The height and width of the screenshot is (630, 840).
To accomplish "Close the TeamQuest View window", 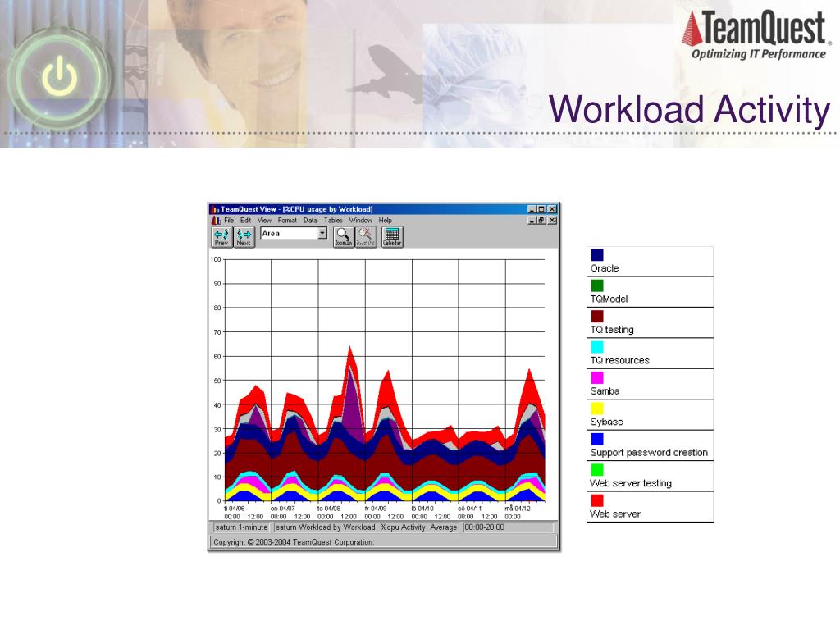I will coord(552,209).
